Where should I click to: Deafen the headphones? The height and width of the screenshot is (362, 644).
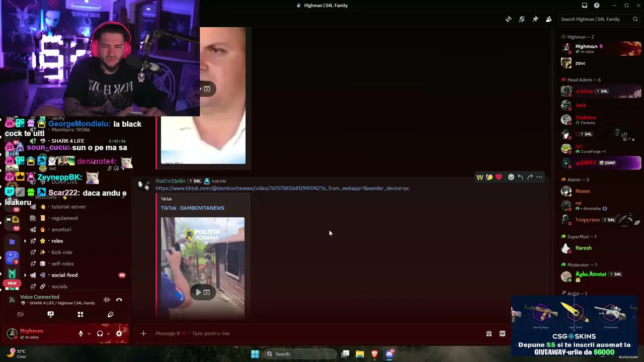point(100,333)
